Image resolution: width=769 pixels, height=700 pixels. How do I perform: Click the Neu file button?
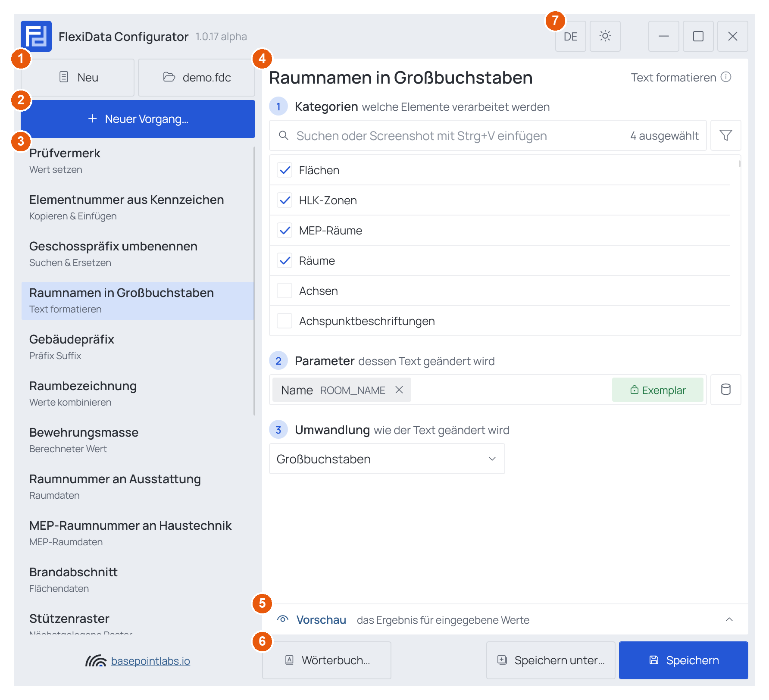point(78,78)
